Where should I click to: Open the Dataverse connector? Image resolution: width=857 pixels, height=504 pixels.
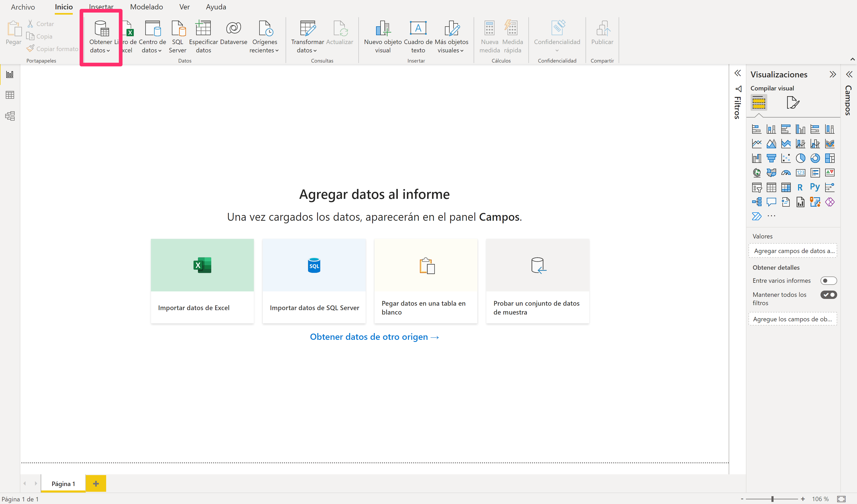[x=234, y=33]
